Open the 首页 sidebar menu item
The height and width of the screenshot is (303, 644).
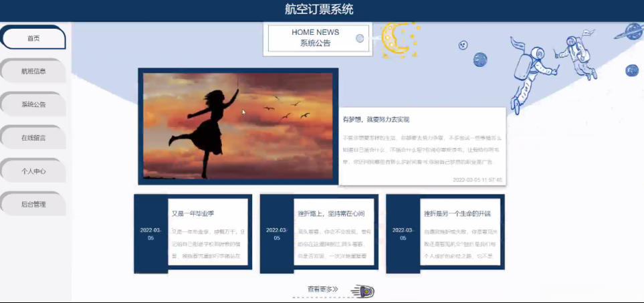(x=33, y=38)
